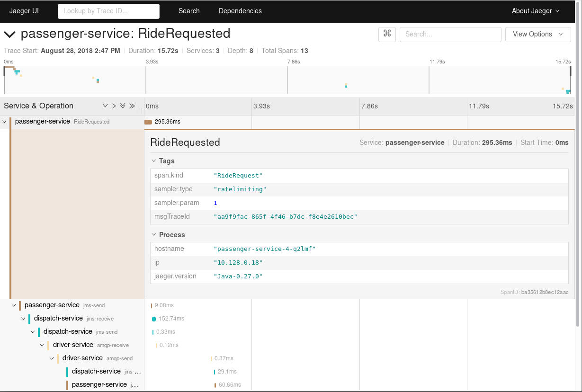Click the SpanID ba35612b8ec12aac text
582x392 pixels.
pos(535,292)
